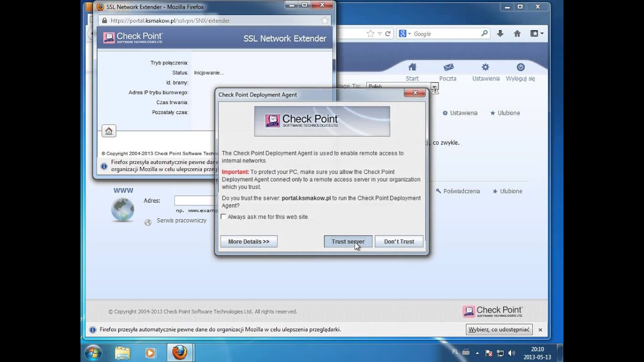644x362 pixels.
Task: Open the Firefox downloads arrow
Action: pos(500,34)
